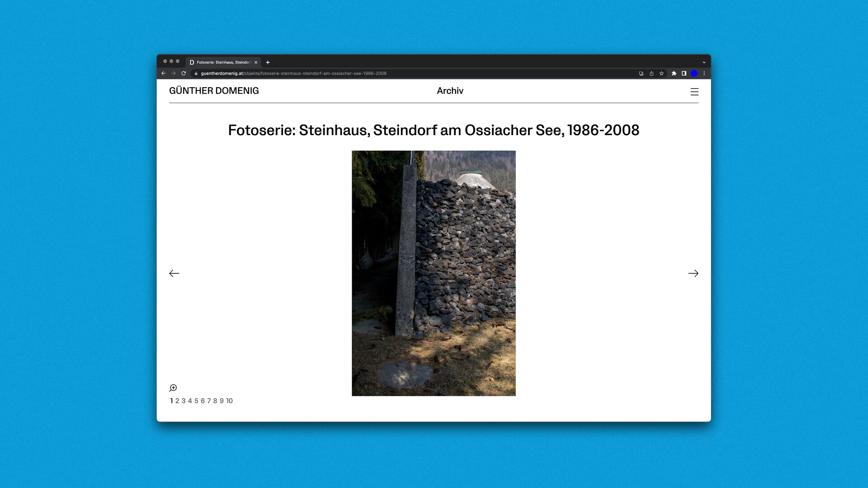Click the Archiv header link
Screen dimensions: 868x488
[x=450, y=91]
